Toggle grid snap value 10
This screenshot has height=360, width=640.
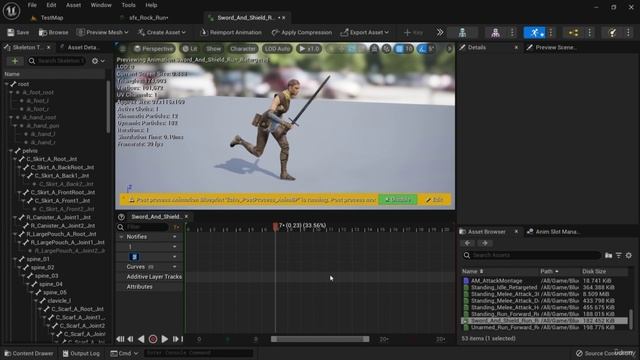[404, 49]
